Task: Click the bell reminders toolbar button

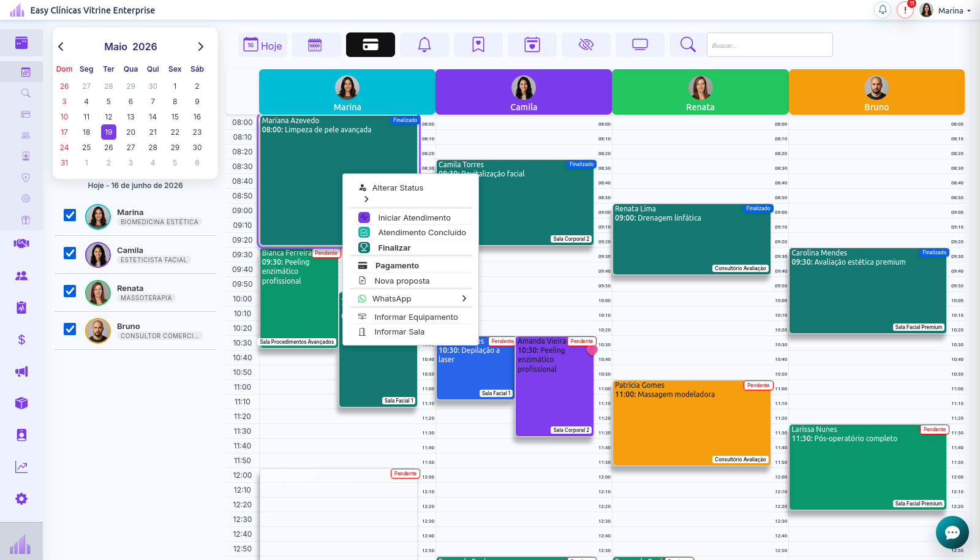Action: tap(424, 45)
